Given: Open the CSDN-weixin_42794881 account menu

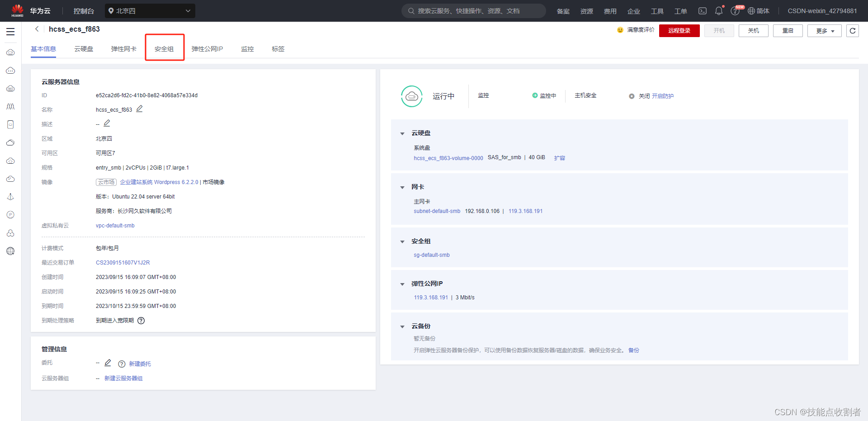Looking at the screenshot, I should 822,11.
